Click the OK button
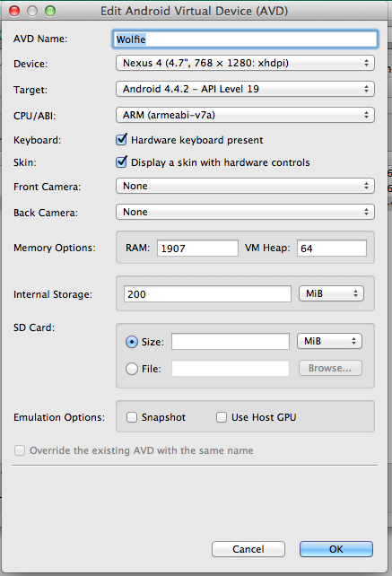 [336, 549]
